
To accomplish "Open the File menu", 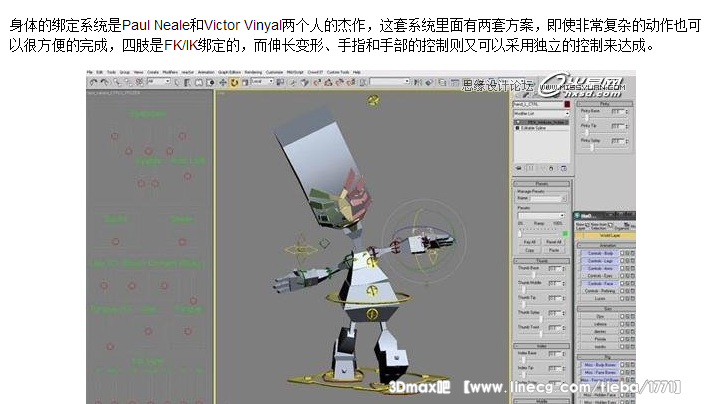I will click(89, 72).
